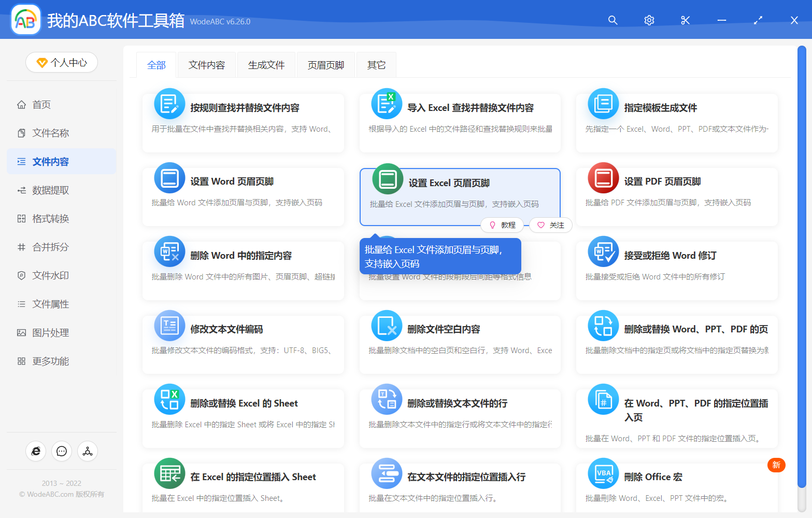Click the 关注 follow button
This screenshot has height=518, width=812.
[550, 225]
